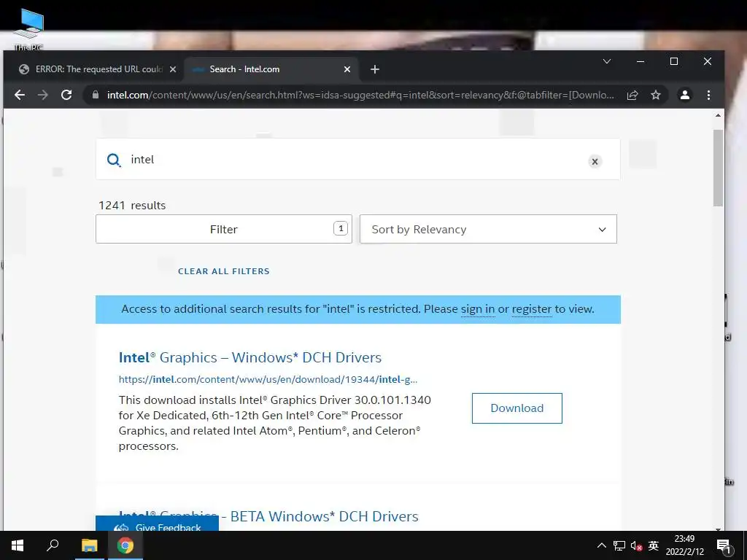The width and height of the screenshot is (747, 560).
Task: Select the Search - Intel.com tab
Action: [x=271, y=69]
